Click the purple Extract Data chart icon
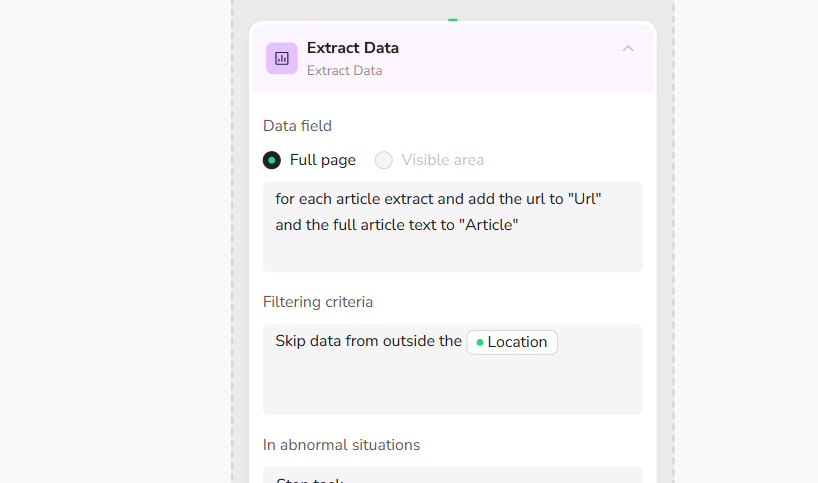818x483 pixels. click(x=282, y=58)
